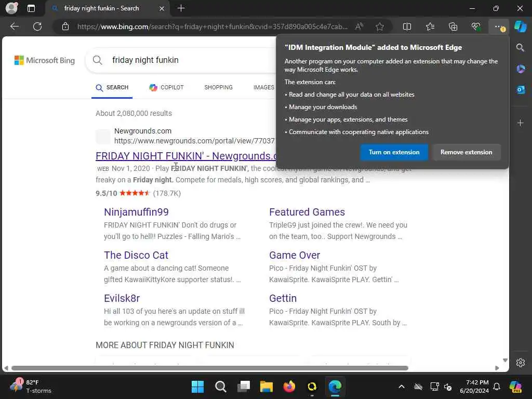The height and width of the screenshot is (399, 532).
Task: Click the tray network display icon
Action: click(434, 387)
